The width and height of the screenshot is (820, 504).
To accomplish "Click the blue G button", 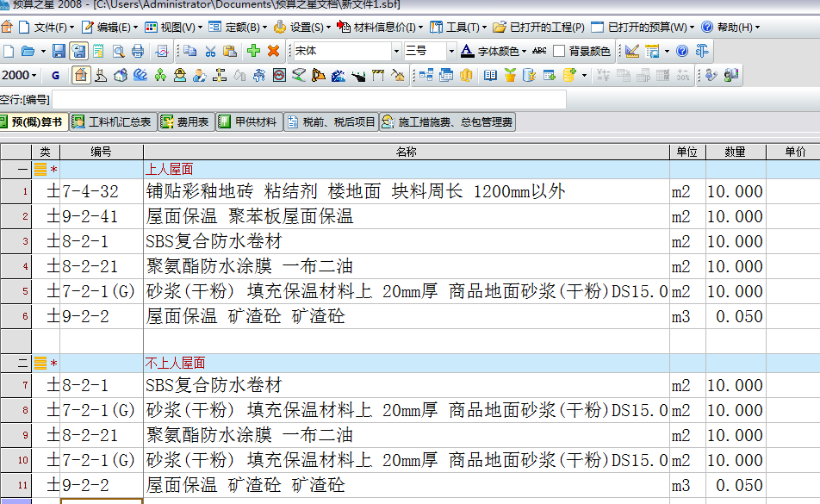I will coord(55,75).
